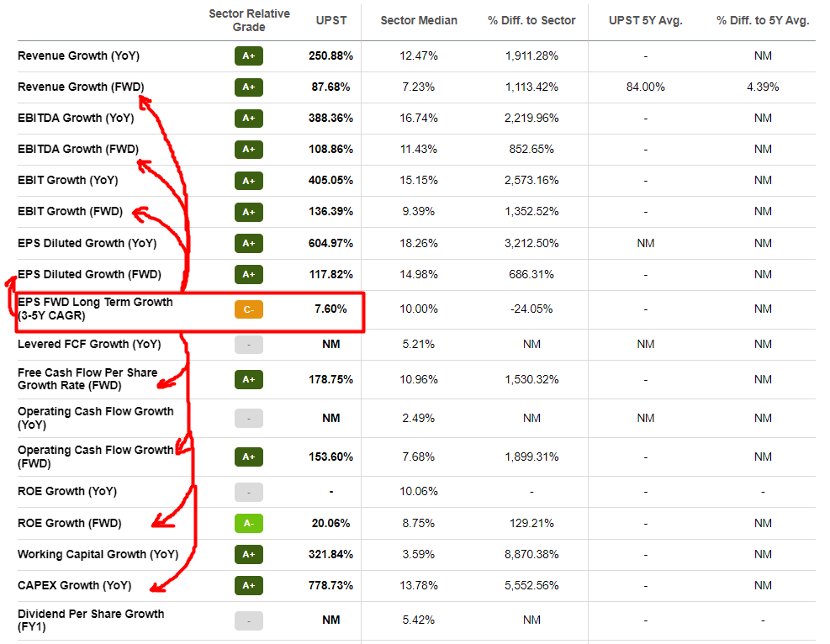Click grey badge for Operating Cash Flow Growth (YoY)

249,419
